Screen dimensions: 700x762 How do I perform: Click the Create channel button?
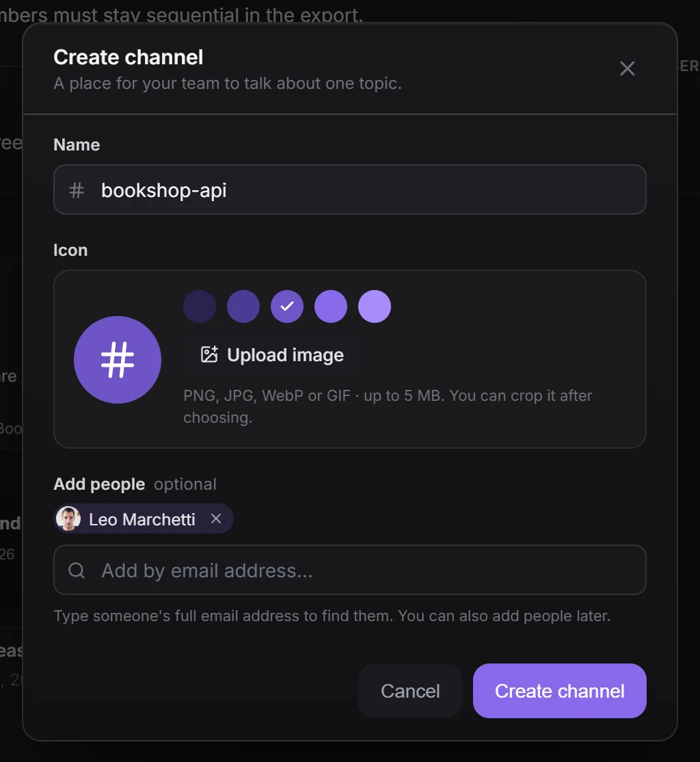[560, 691]
